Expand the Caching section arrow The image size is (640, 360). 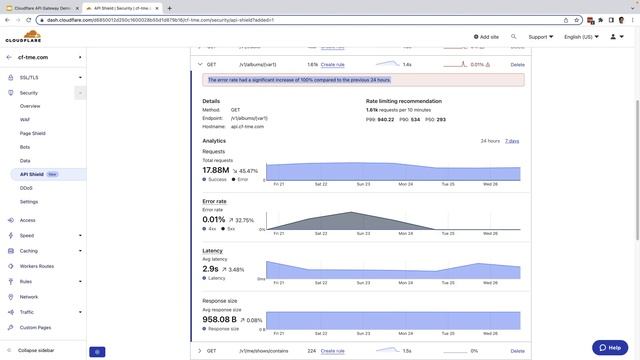pyautogui.click(x=80, y=251)
